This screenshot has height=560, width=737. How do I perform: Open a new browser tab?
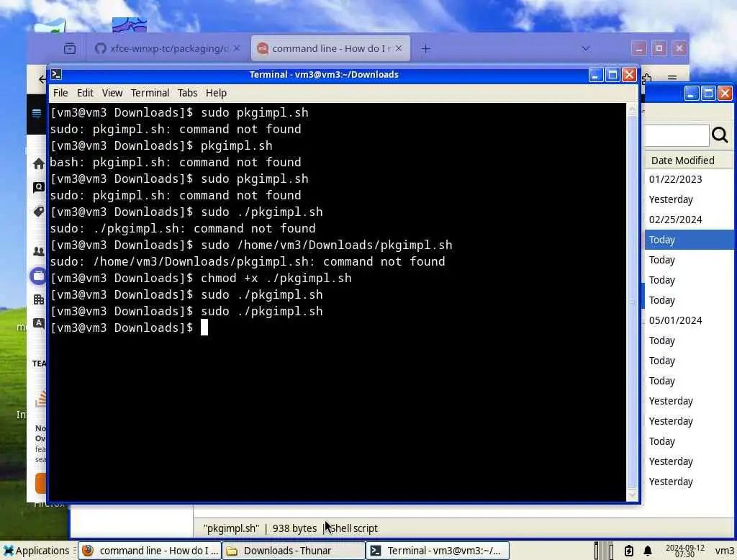[426, 48]
